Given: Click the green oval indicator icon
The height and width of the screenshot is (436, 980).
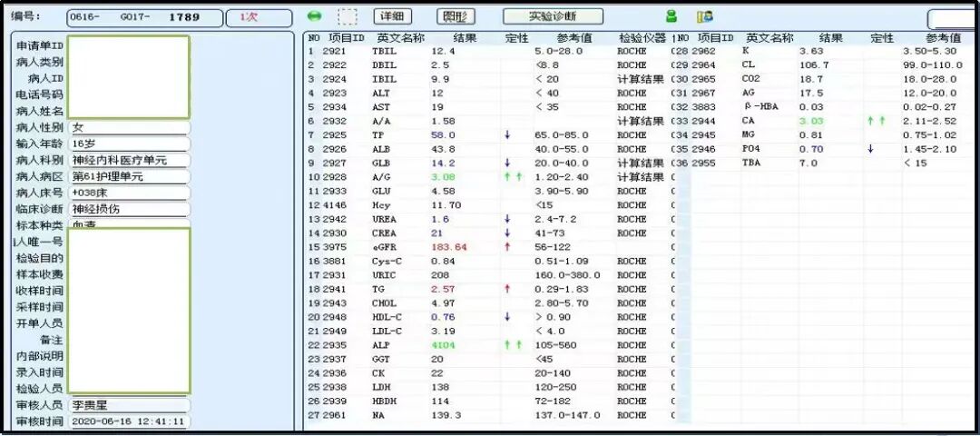Looking at the screenshot, I should 315,17.
